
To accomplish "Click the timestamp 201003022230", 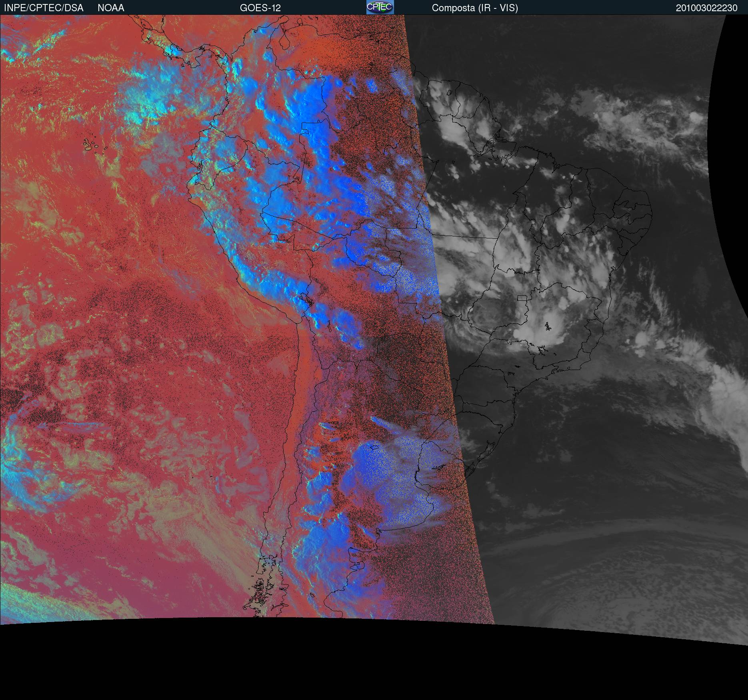I will (x=706, y=8).
